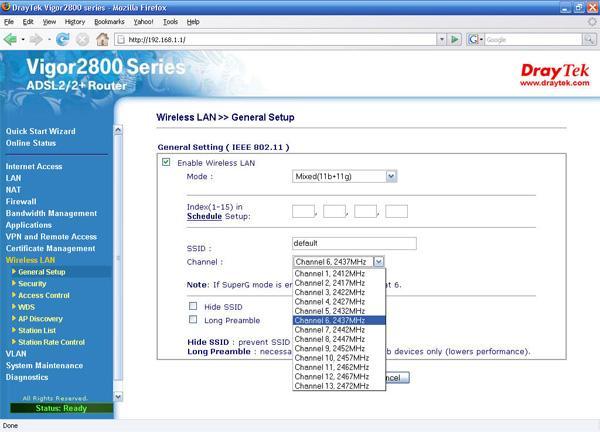600x432 pixels.
Task: Open www.draytek.com link
Action: pos(555,83)
